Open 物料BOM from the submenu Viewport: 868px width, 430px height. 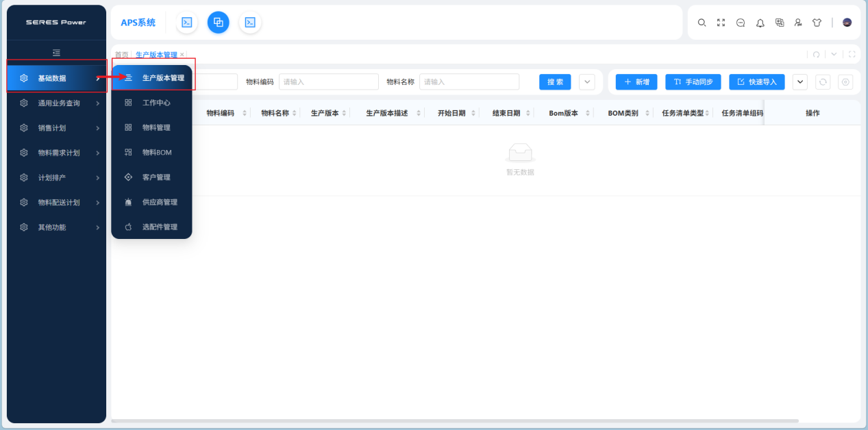click(x=152, y=153)
